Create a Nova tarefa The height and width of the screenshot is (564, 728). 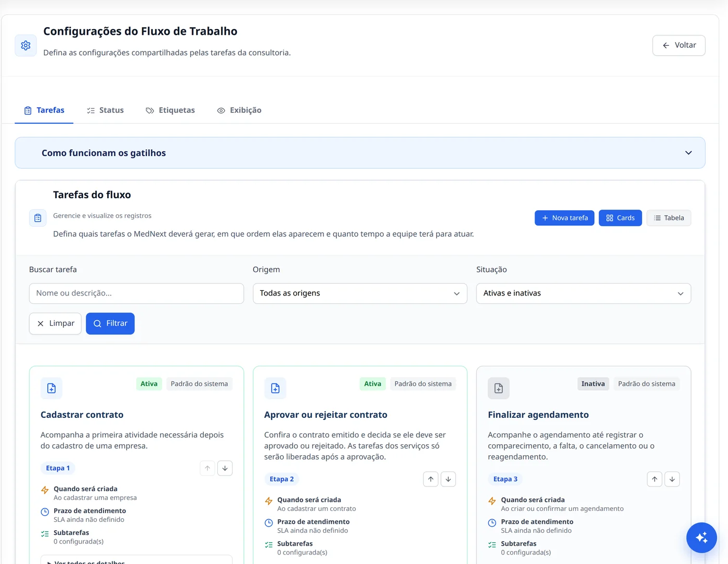[564, 218]
